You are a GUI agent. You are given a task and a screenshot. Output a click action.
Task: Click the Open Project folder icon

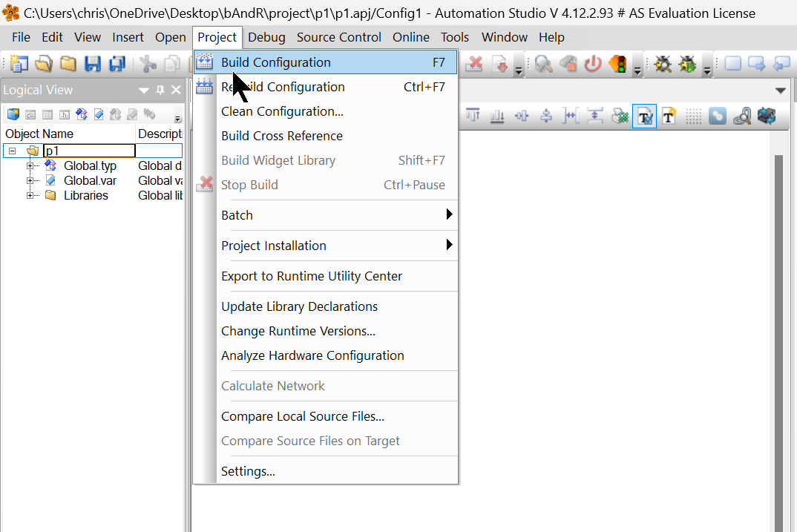pos(44,64)
